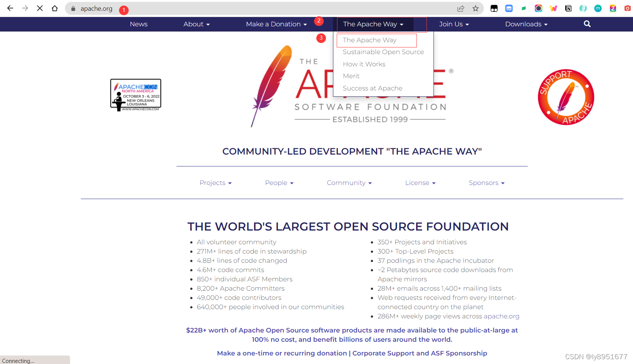The width and height of the screenshot is (633, 364).
Task: Expand the License dropdown
Action: [420, 183]
